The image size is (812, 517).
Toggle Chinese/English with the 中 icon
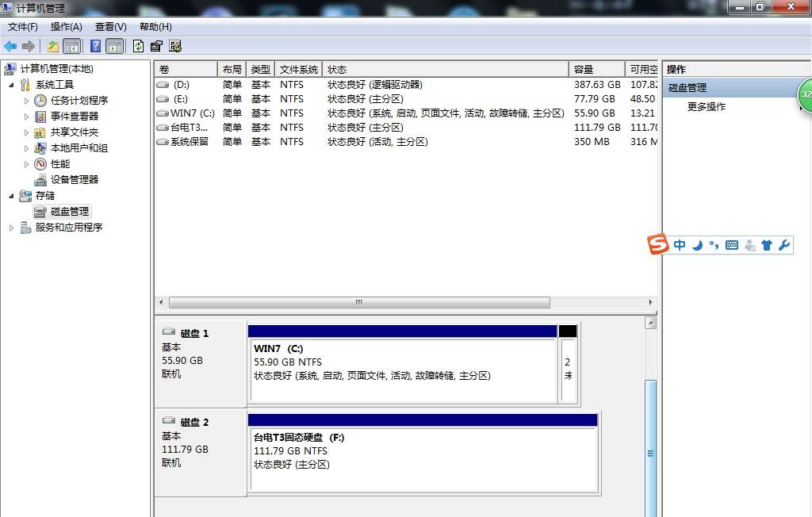[680, 245]
